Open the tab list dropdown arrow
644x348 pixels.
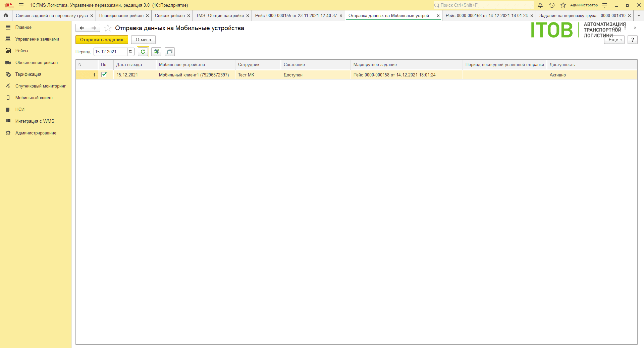click(639, 15)
